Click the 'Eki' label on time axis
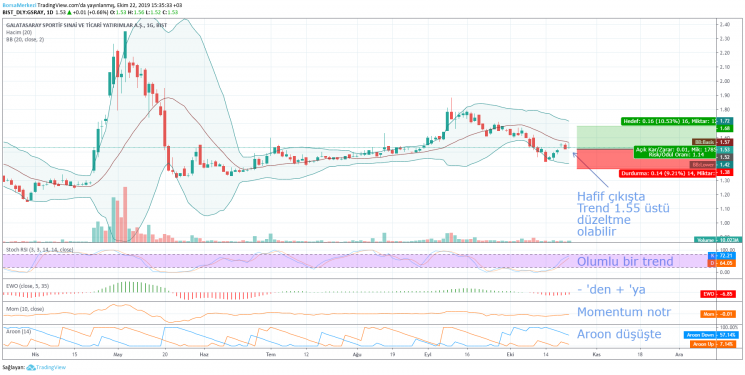The width and height of the screenshot is (745, 375). tap(511, 355)
